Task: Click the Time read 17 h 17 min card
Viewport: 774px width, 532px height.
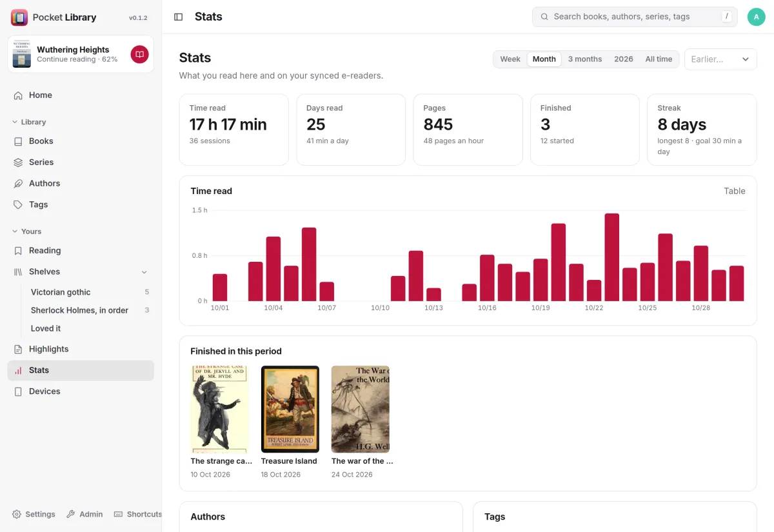Action: tap(234, 130)
